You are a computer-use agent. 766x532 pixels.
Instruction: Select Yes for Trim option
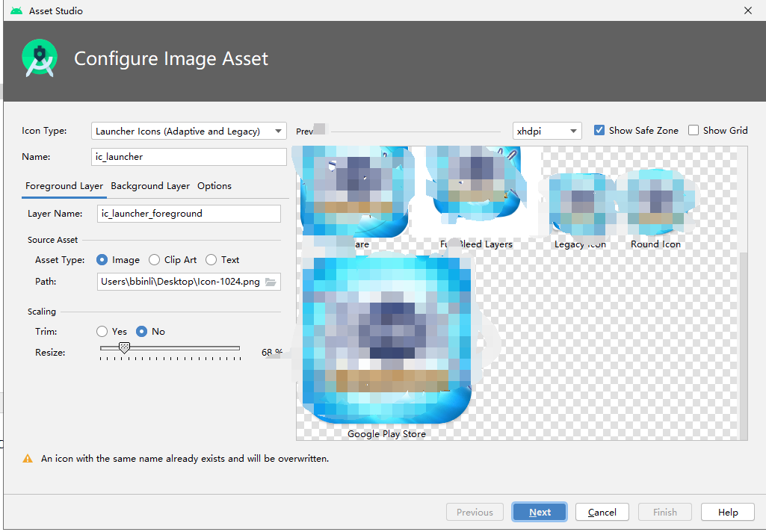pyautogui.click(x=102, y=331)
